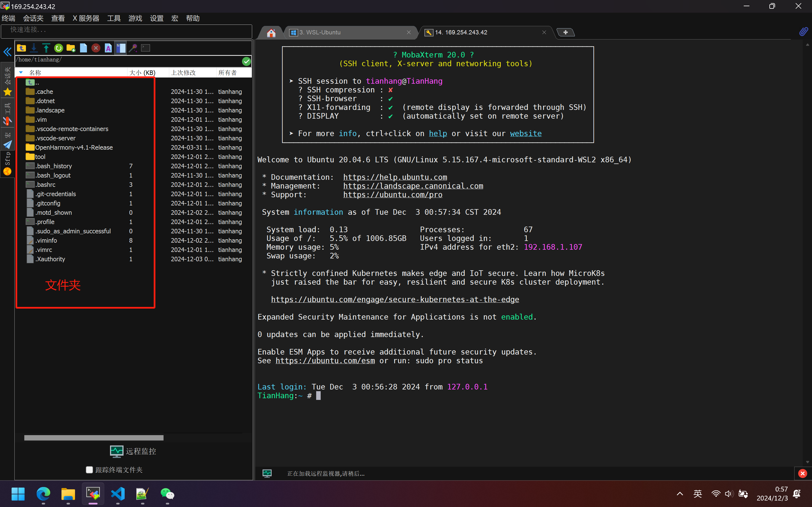
Task: Open the 会话夹 menu
Action: (x=33, y=18)
